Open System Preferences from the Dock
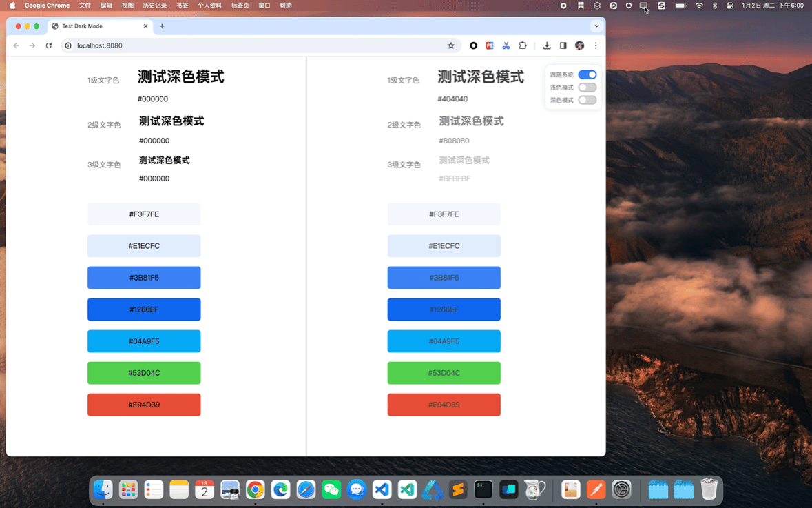Screen dimensions: 812x508 pos(621,489)
